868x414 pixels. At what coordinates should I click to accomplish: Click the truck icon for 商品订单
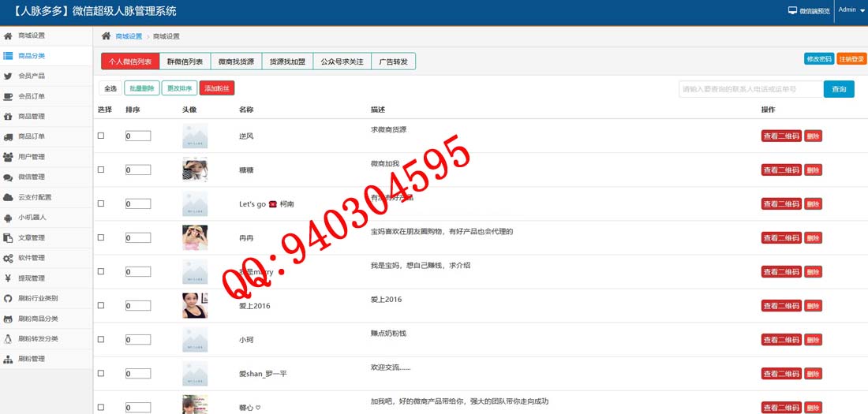[x=8, y=137]
